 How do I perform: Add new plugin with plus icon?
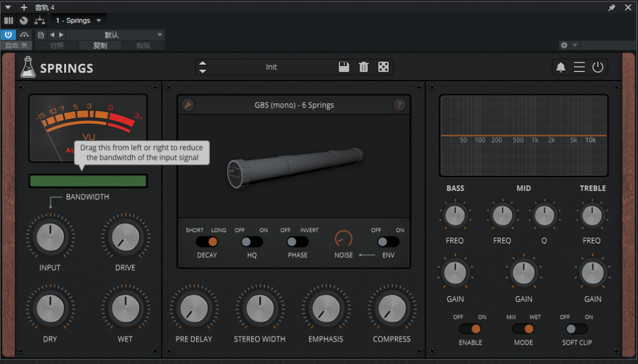(x=24, y=7)
